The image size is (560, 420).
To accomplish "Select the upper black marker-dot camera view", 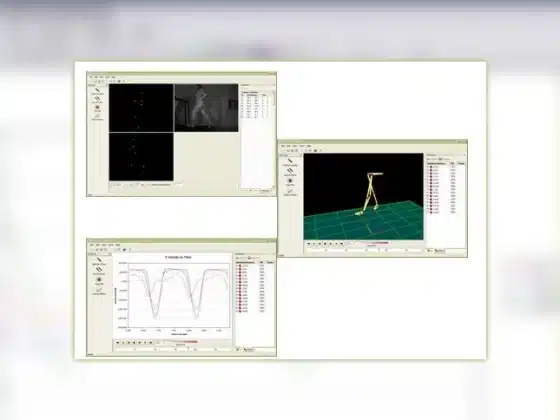I will [x=141, y=108].
